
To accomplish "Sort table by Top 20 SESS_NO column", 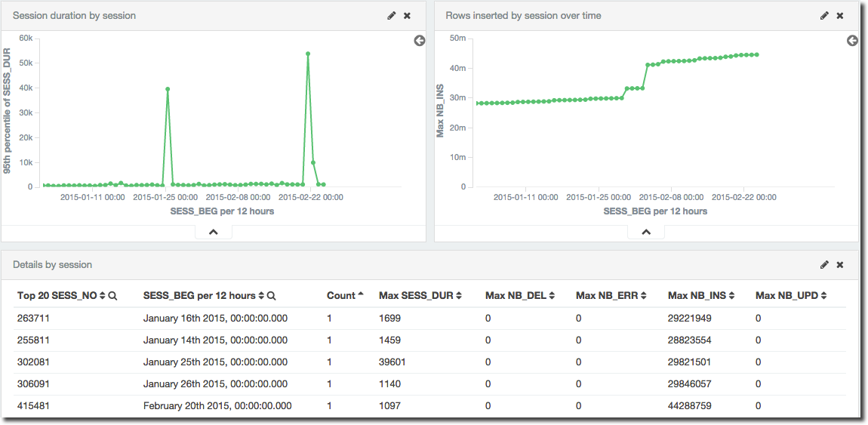I will pyautogui.click(x=102, y=296).
